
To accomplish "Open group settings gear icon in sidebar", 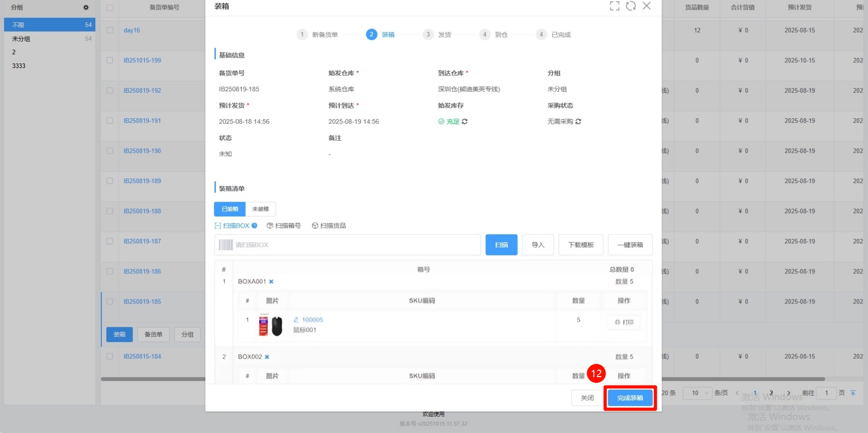I will (x=86, y=7).
